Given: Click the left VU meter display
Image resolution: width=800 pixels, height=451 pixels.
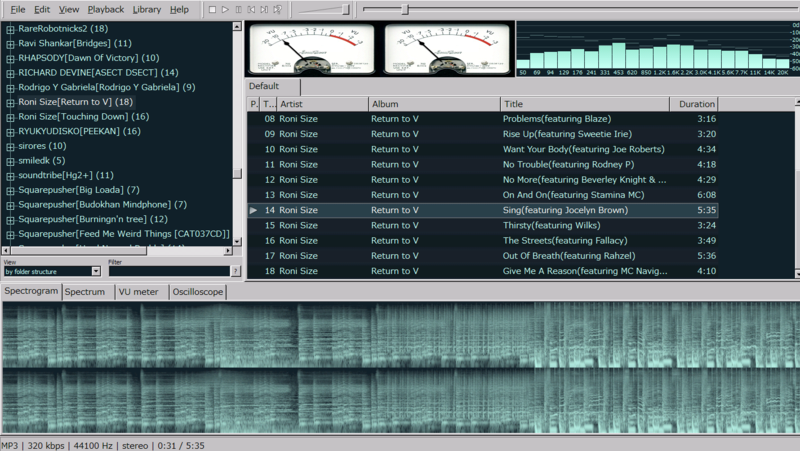Looking at the screenshot, I should 312,49.
